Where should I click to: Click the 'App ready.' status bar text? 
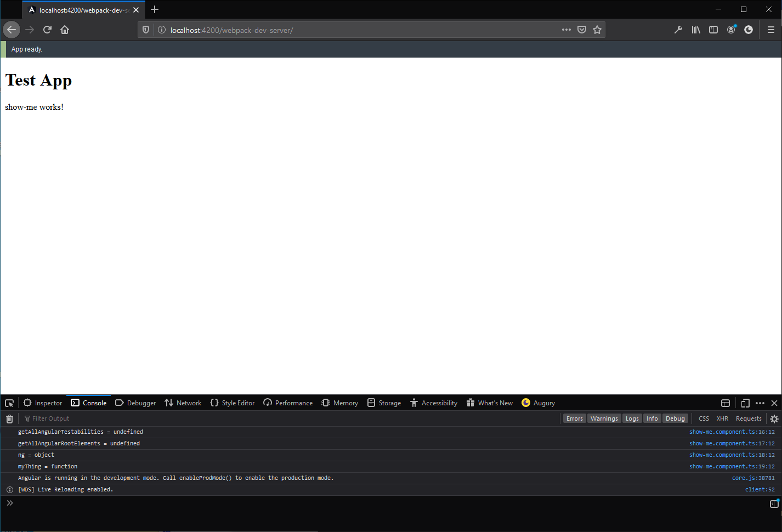pos(27,49)
